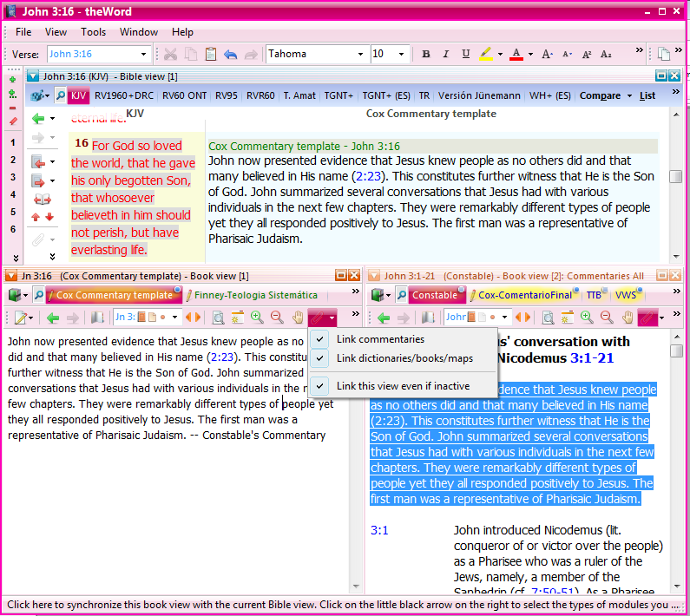Click the green back arrow in Book view 1 toolbar

click(53, 318)
